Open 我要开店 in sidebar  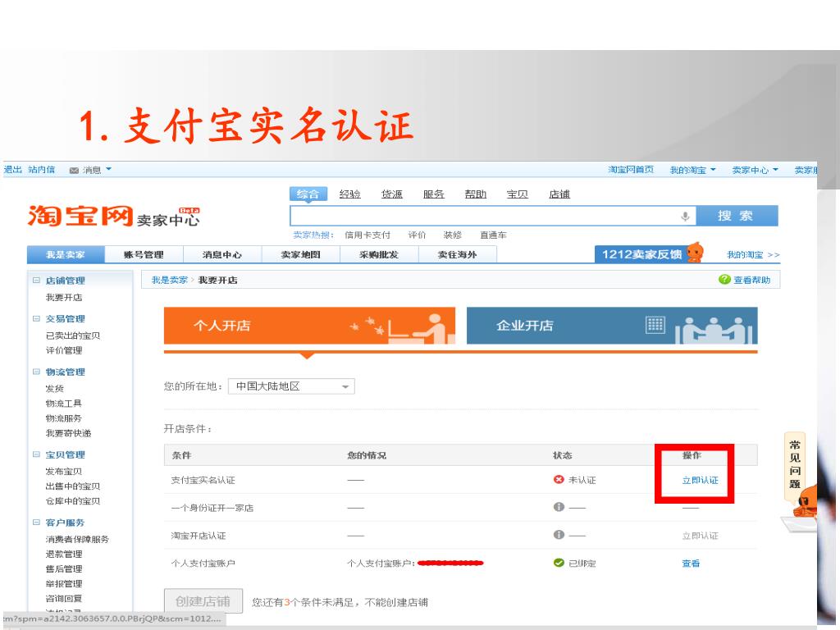[x=64, y=297]
